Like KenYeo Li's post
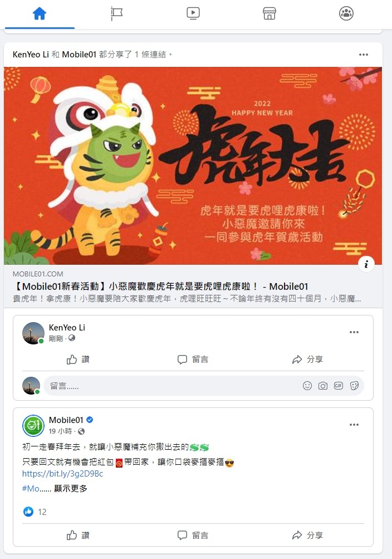Screen dimensions: 392x559 78,359
